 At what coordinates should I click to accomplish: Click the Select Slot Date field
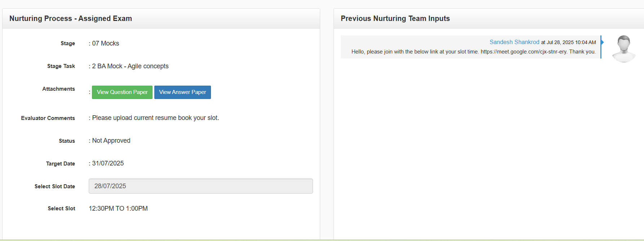pyautogui.click(x=200, y=186)
